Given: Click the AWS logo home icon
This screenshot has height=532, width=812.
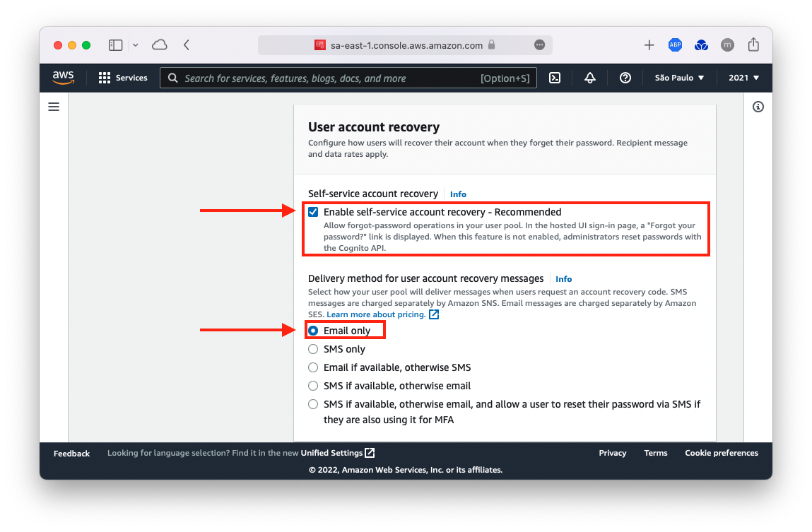Looking at the screenshot, I should (x=63, y=78).
